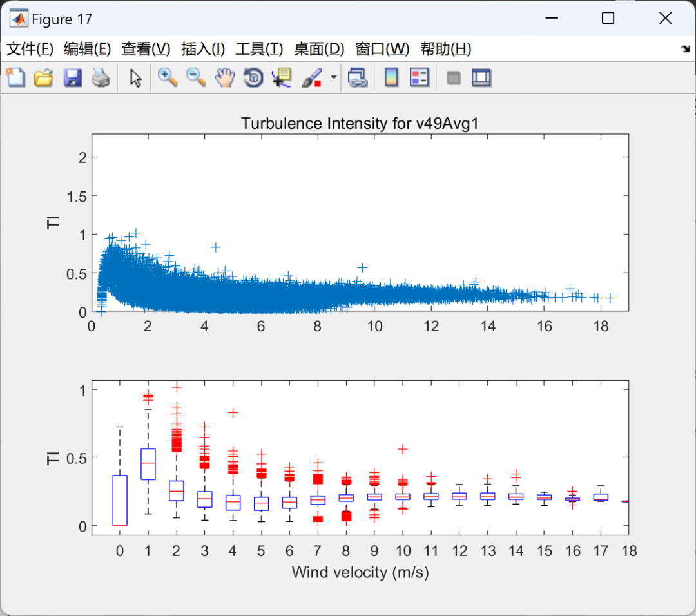Minimize the Figure 17 window
The width and height of the screenshot is (696, 616).
[551, 18]
